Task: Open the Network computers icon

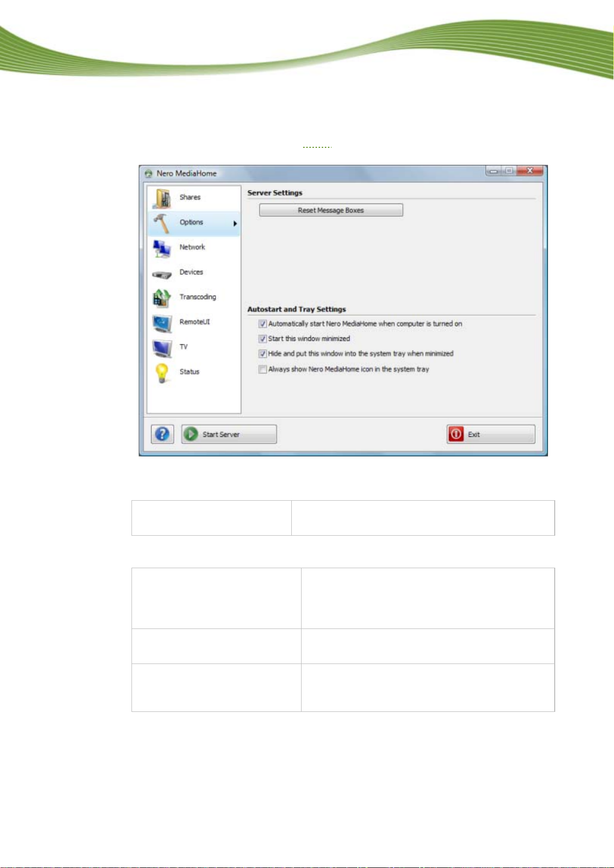Action: point(162,248)
